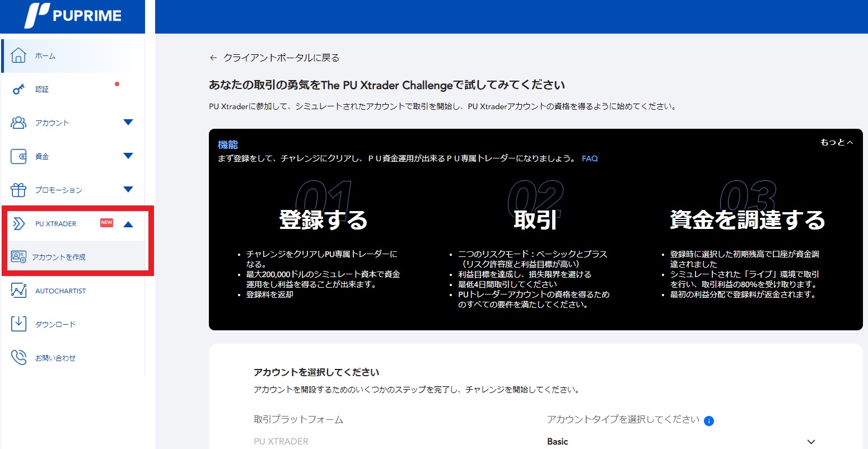Expand the アカウント menu arrow
868x449 pixels.
[x=128, y=123]
